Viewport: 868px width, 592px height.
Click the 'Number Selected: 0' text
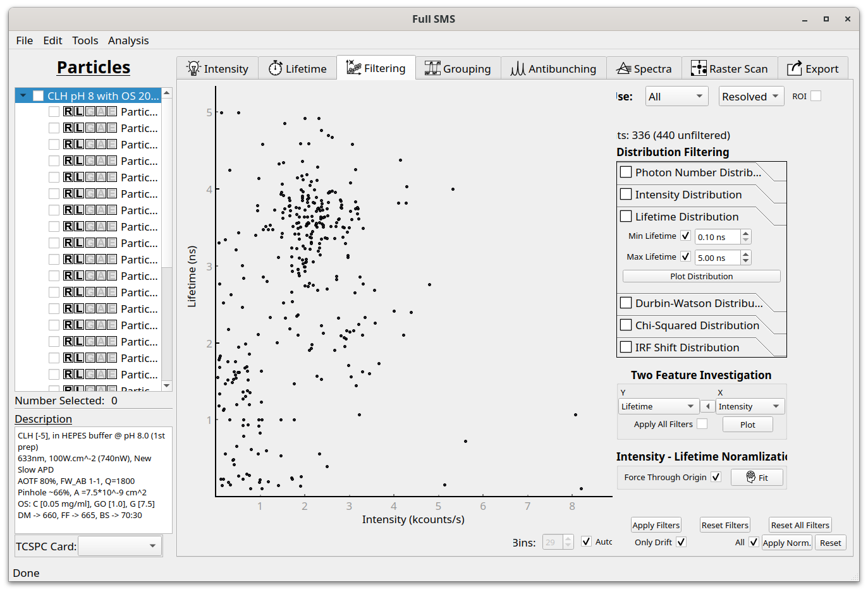coord(66,401)
